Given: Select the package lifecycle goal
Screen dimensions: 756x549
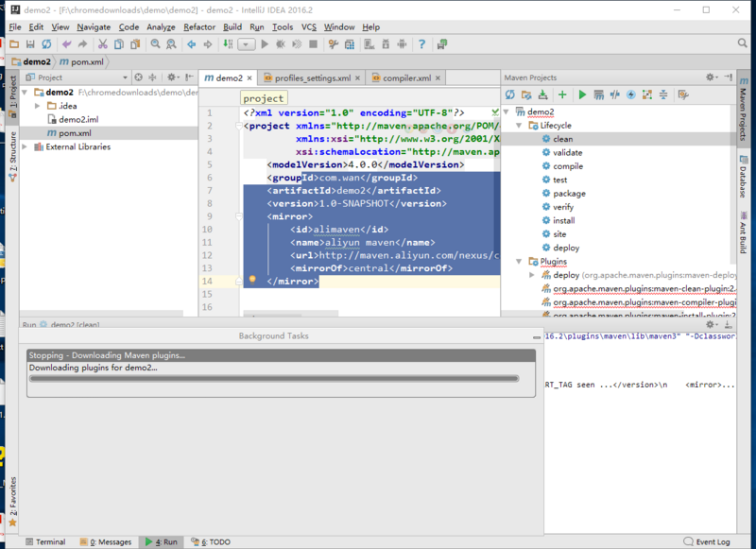Looking at the screenshot, I should (569, 194).
